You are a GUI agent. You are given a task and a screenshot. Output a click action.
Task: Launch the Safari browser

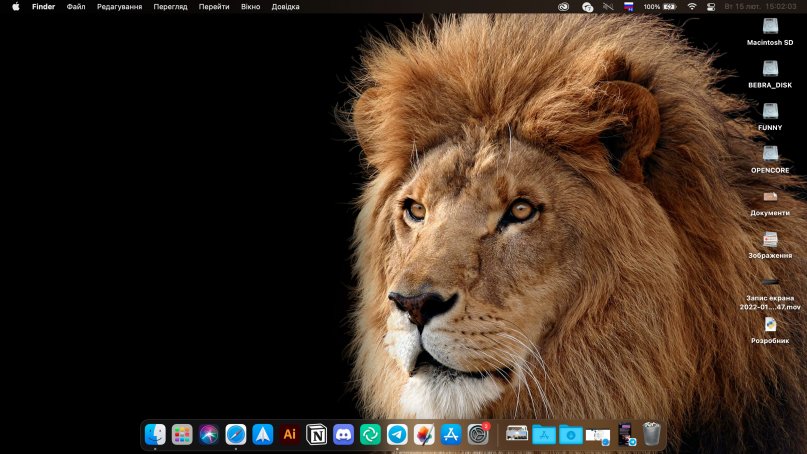click(x=236, y=434)
